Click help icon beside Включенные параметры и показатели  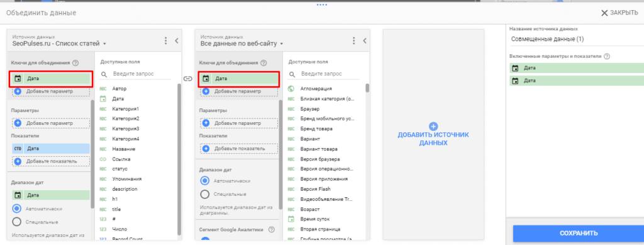[607, 56]
